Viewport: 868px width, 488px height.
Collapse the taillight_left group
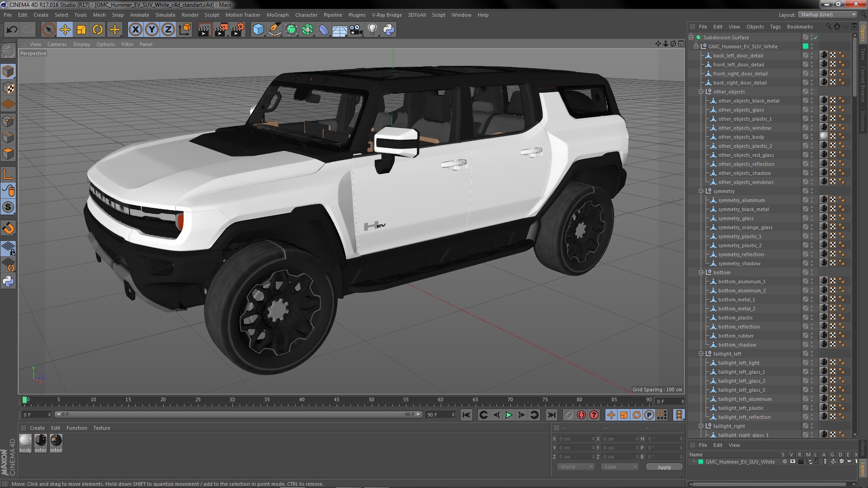[x=701, y=354]
